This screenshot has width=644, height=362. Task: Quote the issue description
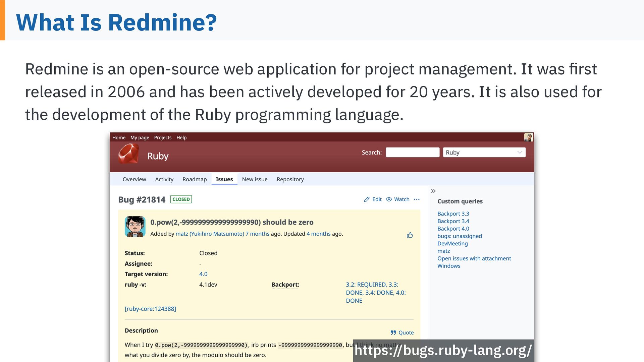402,333
